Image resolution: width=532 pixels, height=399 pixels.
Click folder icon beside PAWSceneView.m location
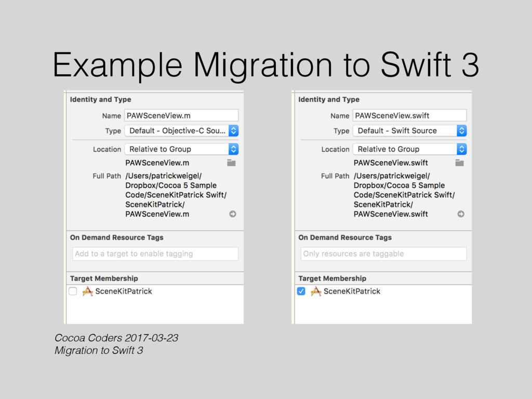(231, 163)
